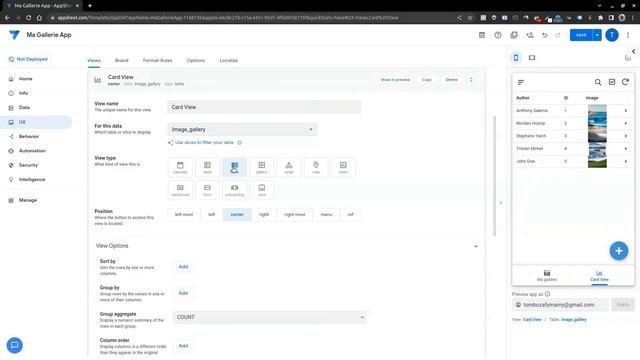Select the highlighted table view type
The width and height of the screenshot is (640, 360).
pos(235,167)
